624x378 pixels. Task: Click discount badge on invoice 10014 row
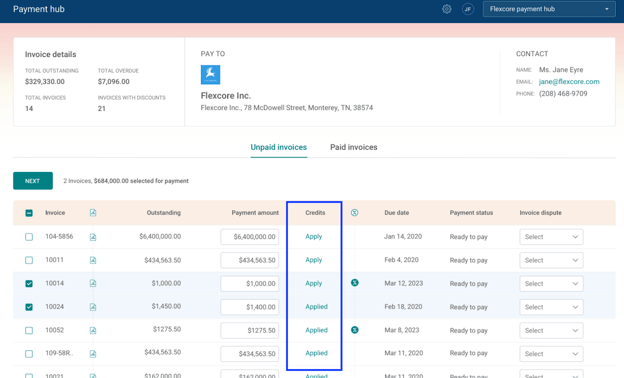(x=355, y=283)
